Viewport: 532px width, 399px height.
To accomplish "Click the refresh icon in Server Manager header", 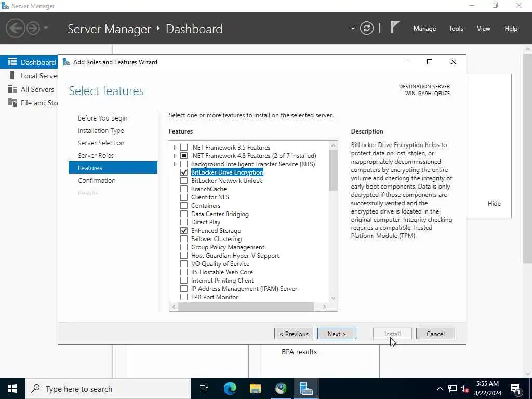I will coord(366,28).
